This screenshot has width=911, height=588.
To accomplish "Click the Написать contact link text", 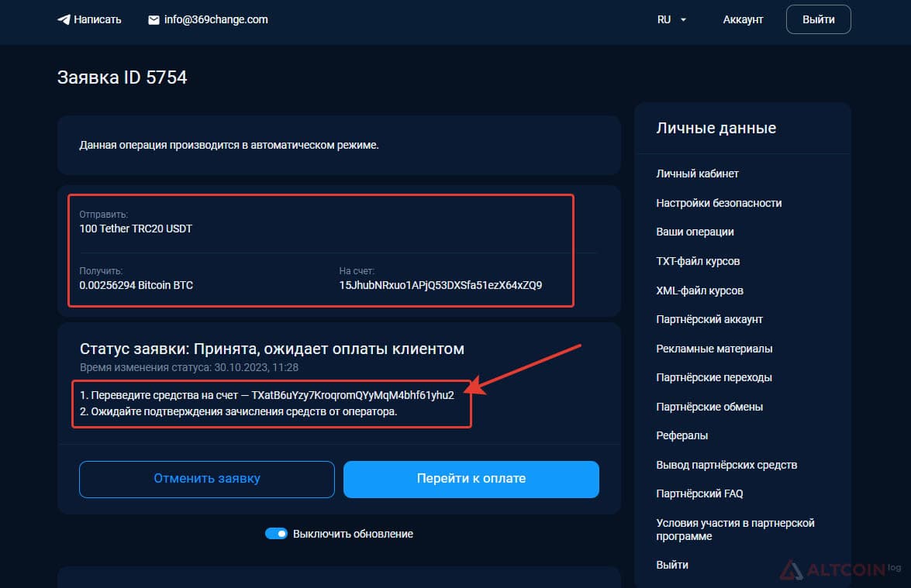I will coord(98,19).
